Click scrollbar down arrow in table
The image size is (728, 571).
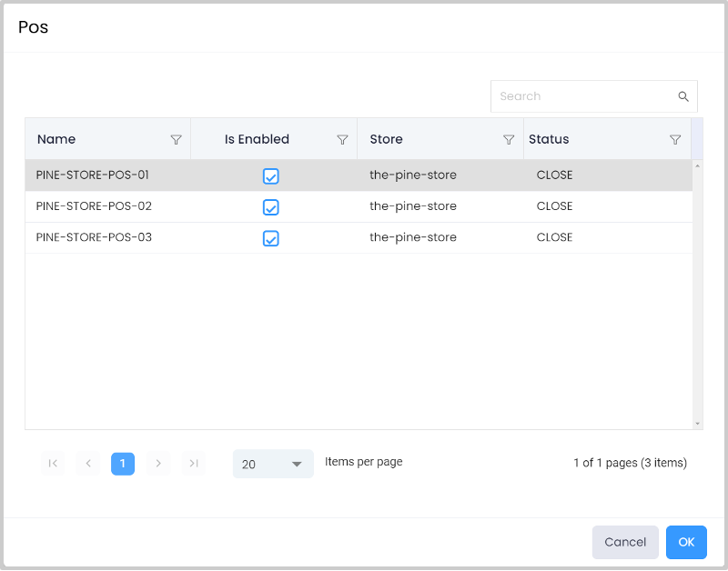click(x=697, y=424)
